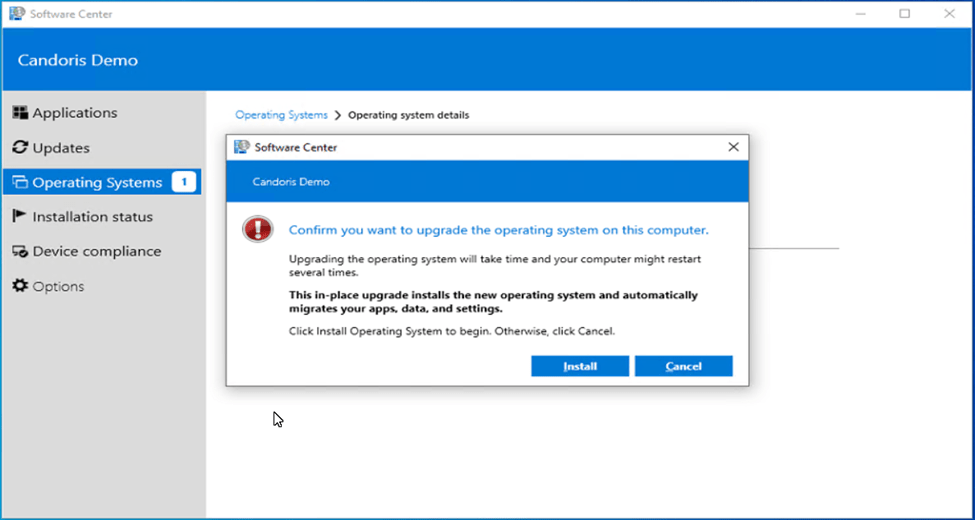
Task: Click the badge showing 1 beside Operating Systems
Action: 183,182
